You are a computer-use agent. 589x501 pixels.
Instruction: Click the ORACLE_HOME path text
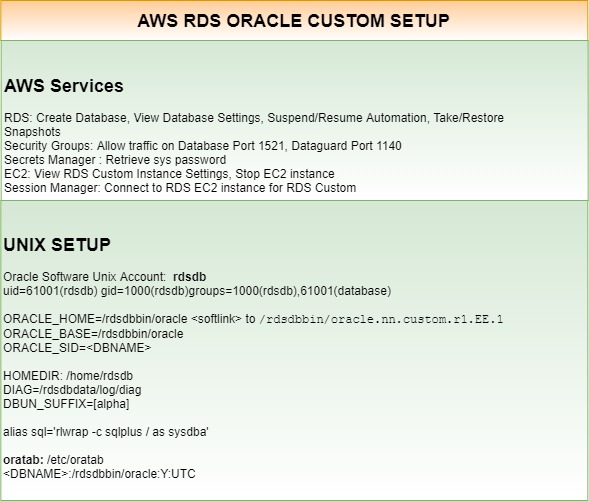click(x=95, y=319)
